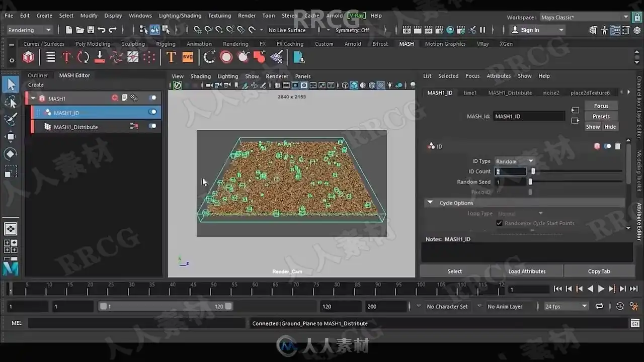Click the auto keyframe icon near the fps box

point(620,306)
